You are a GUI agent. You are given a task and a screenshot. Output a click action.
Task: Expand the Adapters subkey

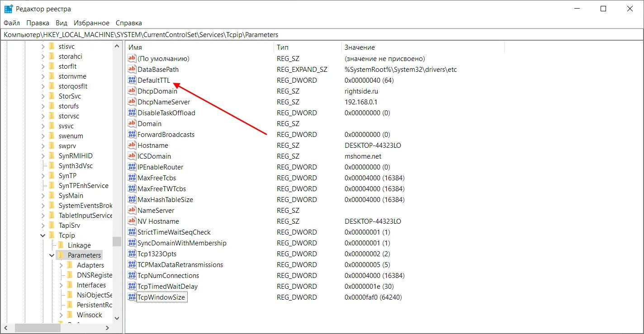(61, 265)
